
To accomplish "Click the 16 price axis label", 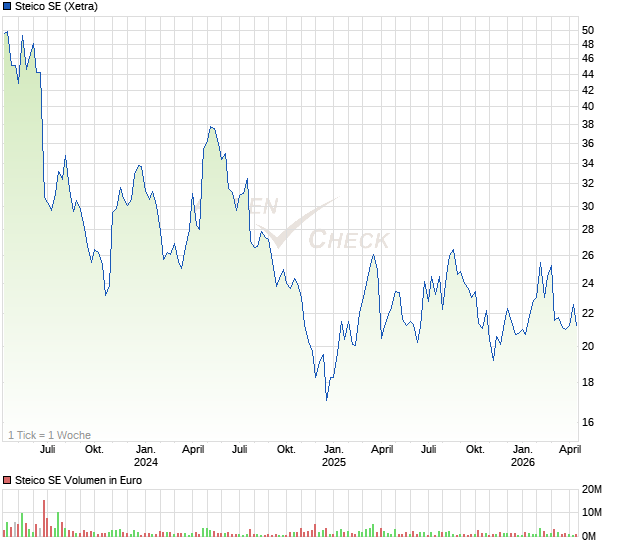I will click(588, 422).
